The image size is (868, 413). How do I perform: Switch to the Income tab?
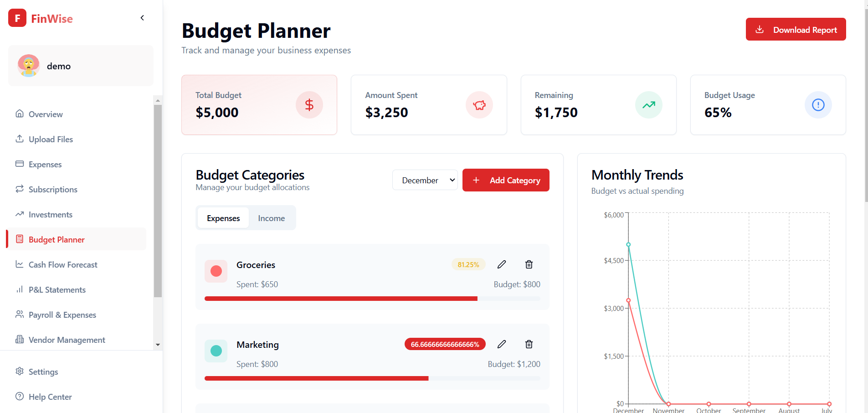pyautogui.click(x=271, y=218)
